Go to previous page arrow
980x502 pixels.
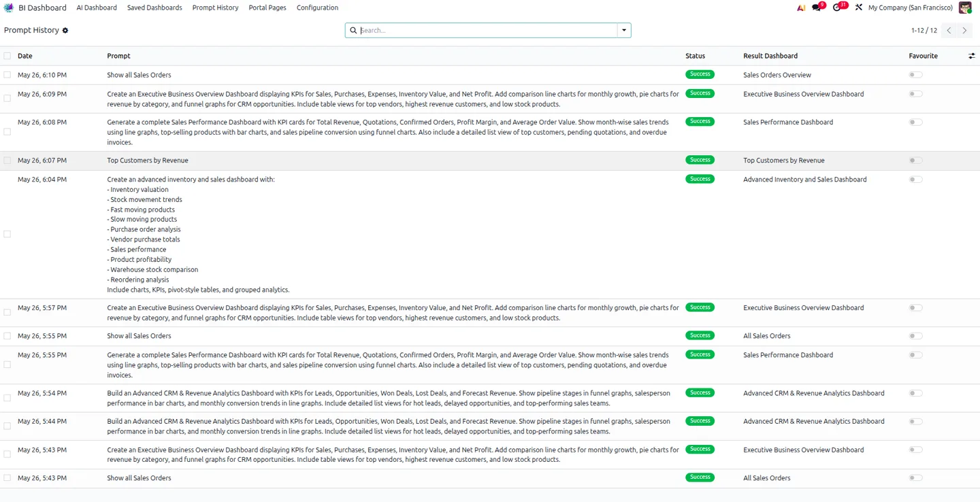[x=949, y=31]
